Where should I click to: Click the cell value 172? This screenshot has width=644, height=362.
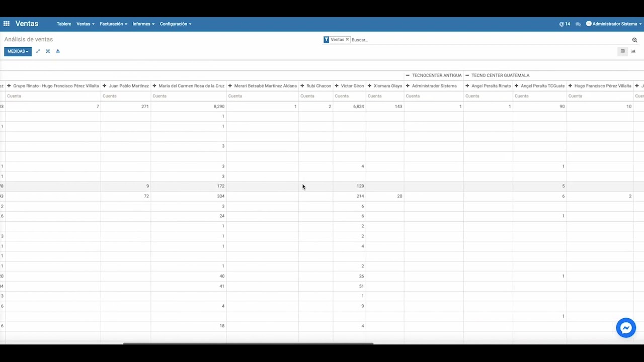tap(220, 186)
